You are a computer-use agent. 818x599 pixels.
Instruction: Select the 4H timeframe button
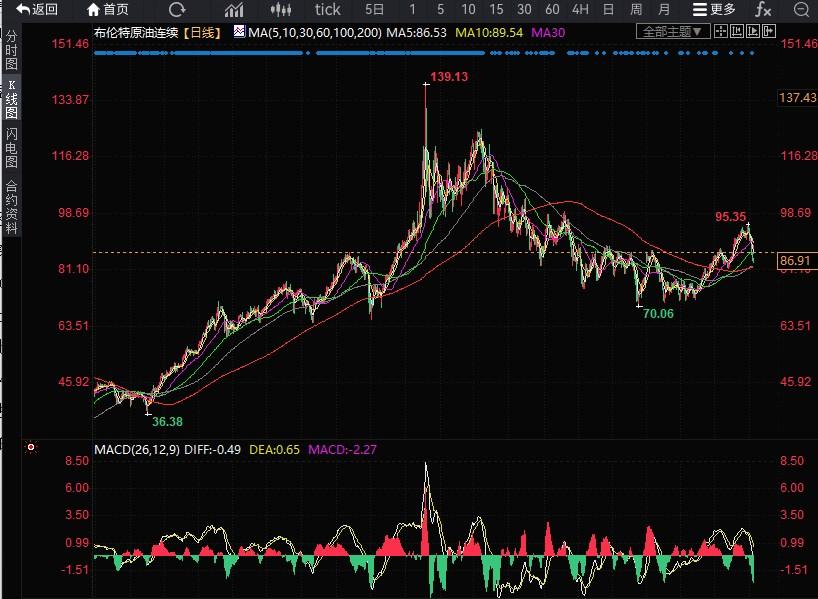point(580,9)
